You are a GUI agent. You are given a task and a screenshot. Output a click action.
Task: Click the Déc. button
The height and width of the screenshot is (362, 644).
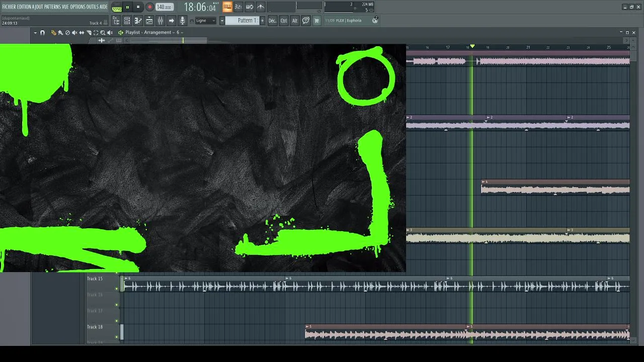coord(272,21)
